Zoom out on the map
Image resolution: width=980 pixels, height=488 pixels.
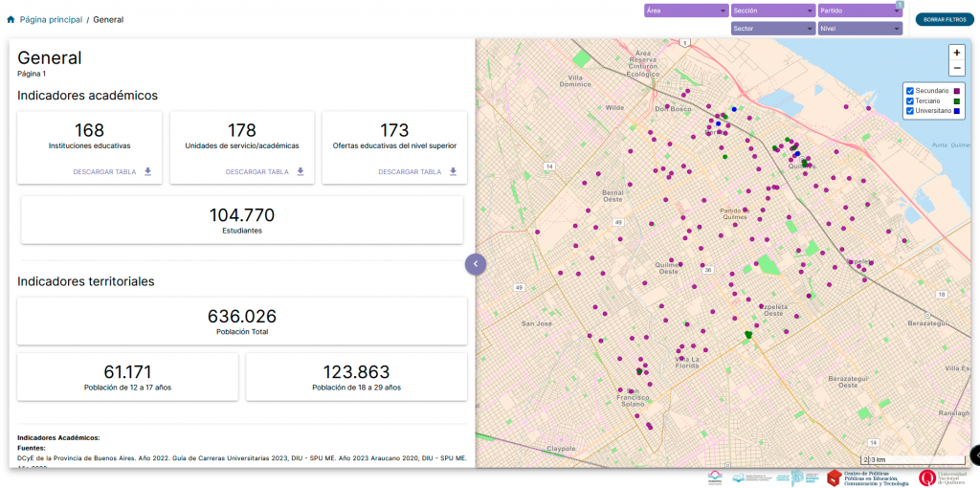(x=956, y=68)
